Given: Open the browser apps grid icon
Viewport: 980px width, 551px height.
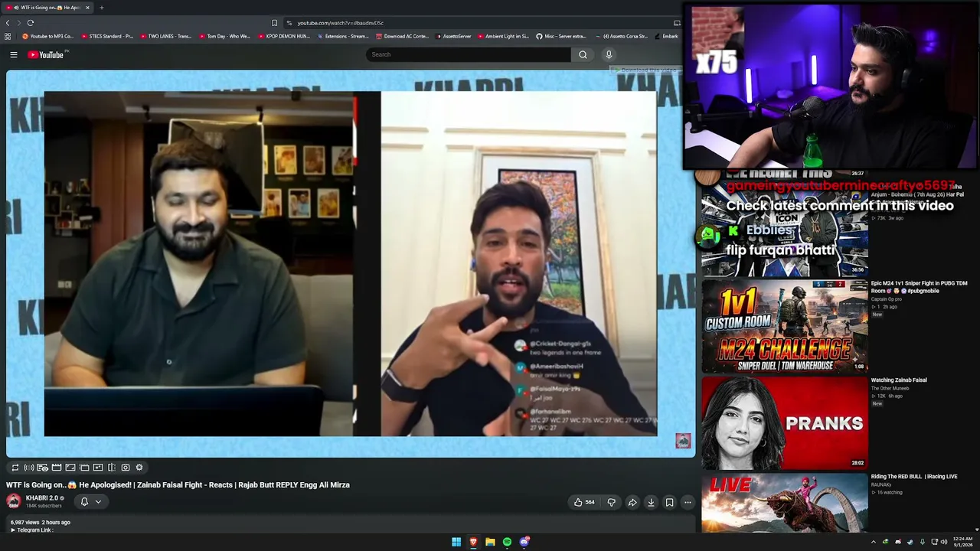Looking at the screenshot, I should tap(8, 36).
